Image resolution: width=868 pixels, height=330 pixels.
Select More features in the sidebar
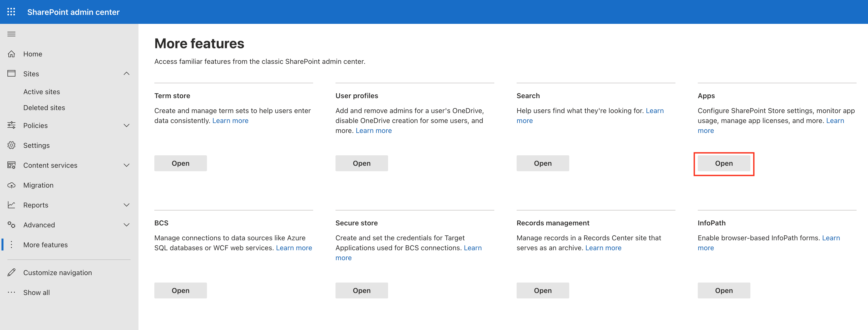[45, 245]
